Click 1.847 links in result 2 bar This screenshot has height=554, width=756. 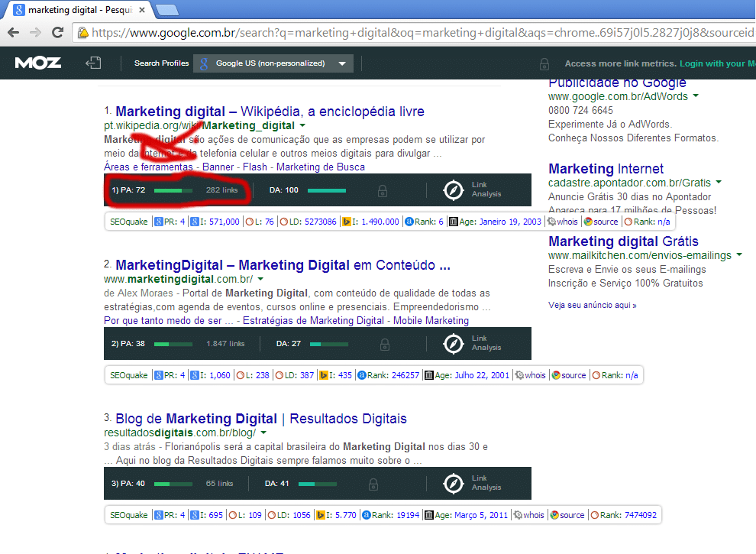[225, 344]
